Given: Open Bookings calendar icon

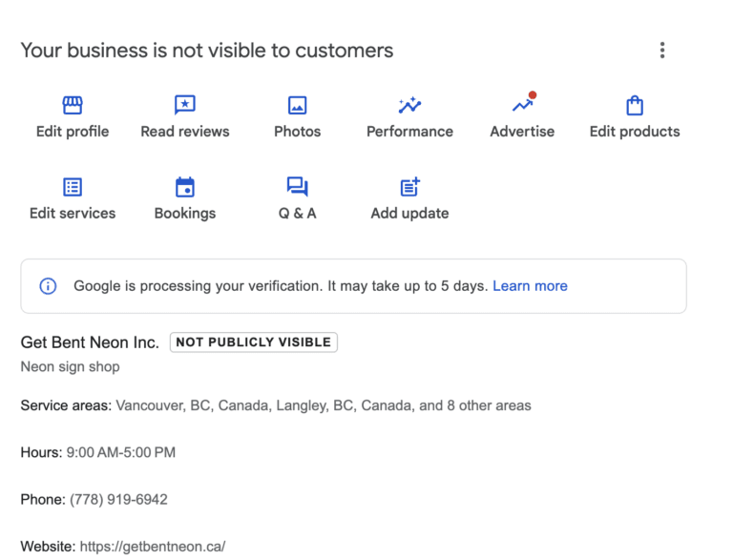Looking at the screenshot, I should 185,187.
